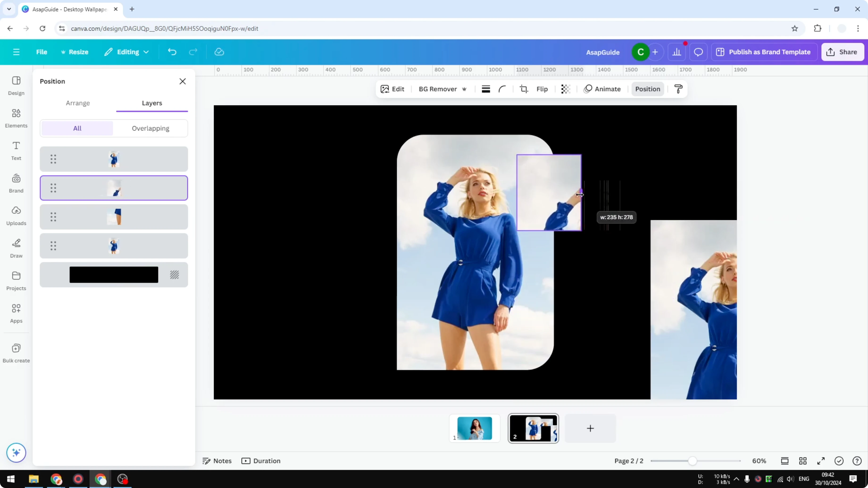Open the Editing mode dropdown

(x=127, y=52)
